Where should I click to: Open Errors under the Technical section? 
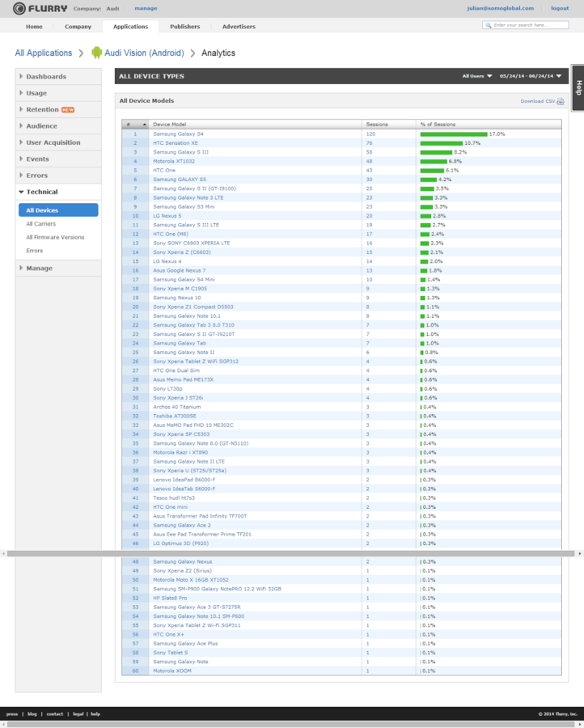point(34,251)
